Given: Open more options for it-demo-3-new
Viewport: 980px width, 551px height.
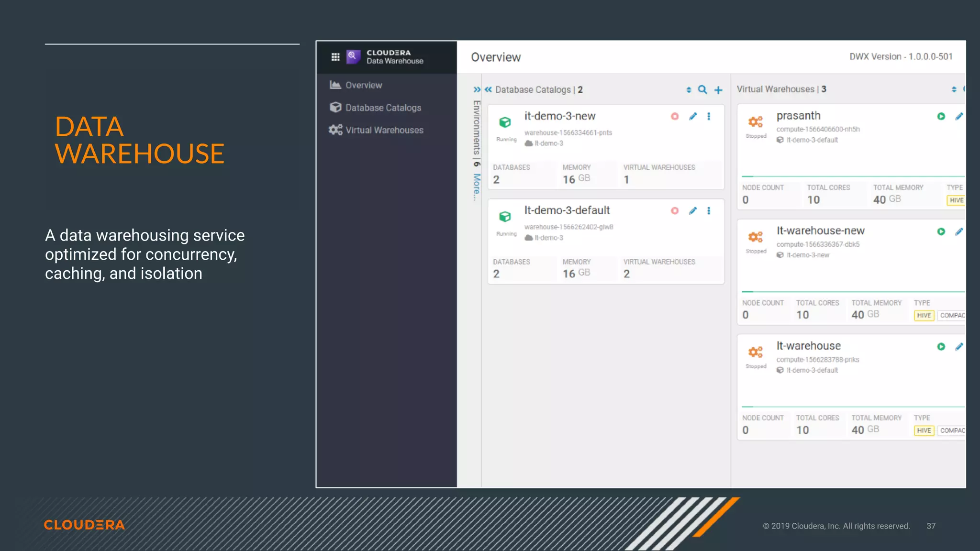Looking at the screenshot, I should tap(709, 116).
